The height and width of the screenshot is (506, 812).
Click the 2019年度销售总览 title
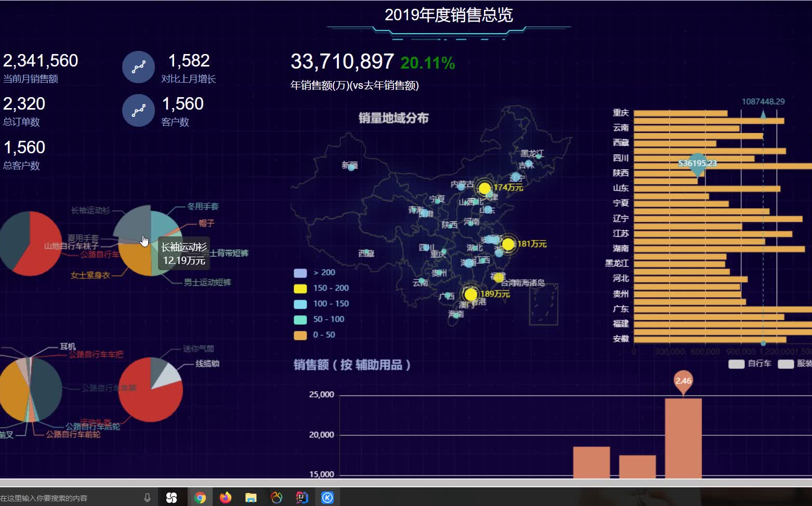click(x=449, y=15)
